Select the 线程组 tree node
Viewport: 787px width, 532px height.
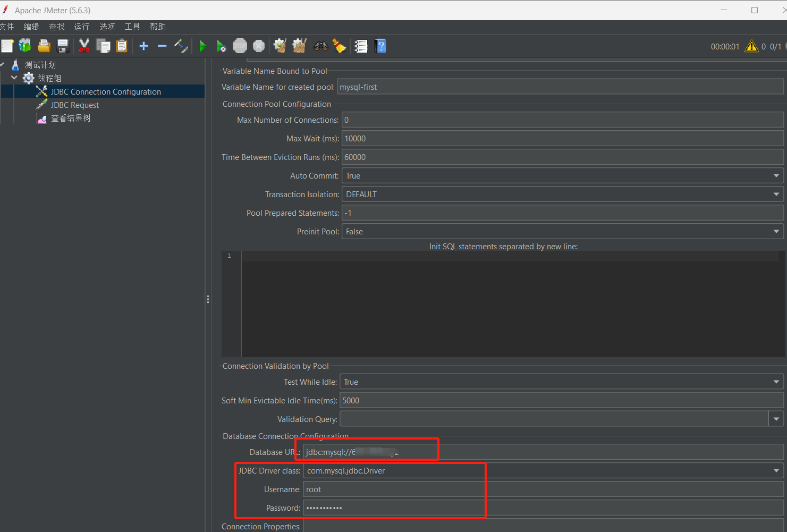tap(49, 78)
